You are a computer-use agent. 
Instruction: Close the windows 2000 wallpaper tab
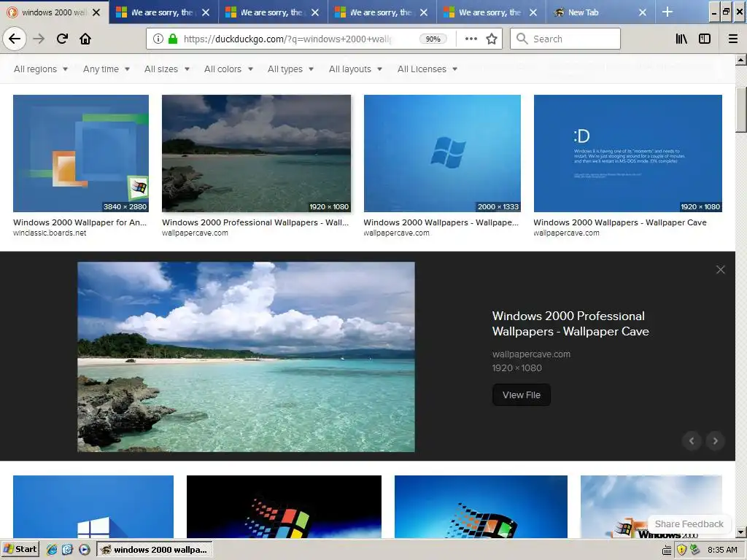click(x=96, y=12)
